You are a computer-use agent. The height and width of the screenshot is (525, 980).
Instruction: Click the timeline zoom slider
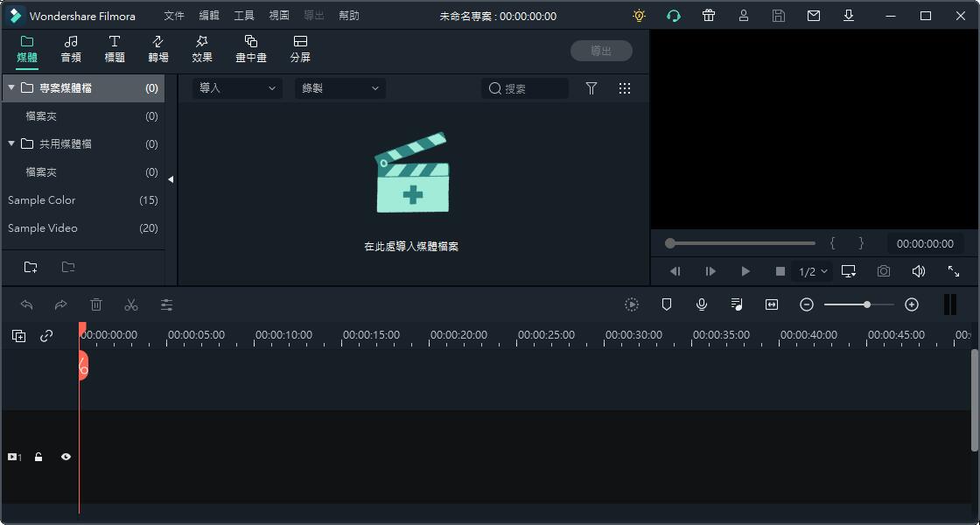click(858, 304)
